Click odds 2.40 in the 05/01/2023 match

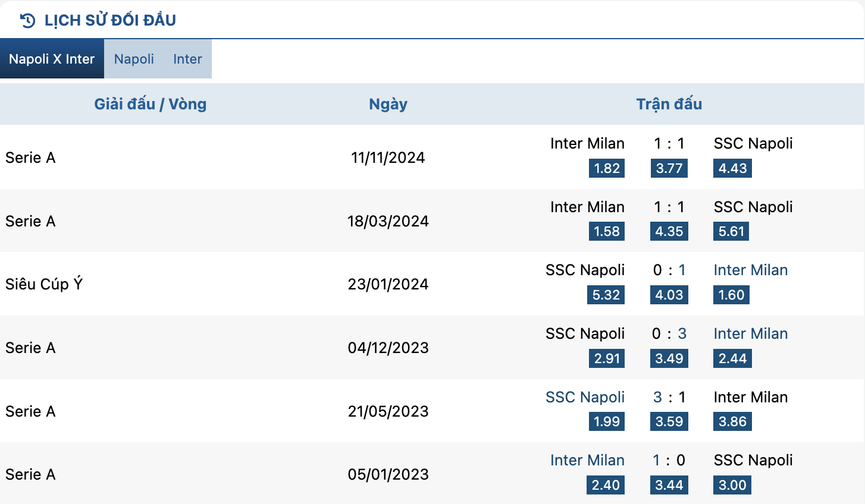pyautogui.click(x=606, y=485)
